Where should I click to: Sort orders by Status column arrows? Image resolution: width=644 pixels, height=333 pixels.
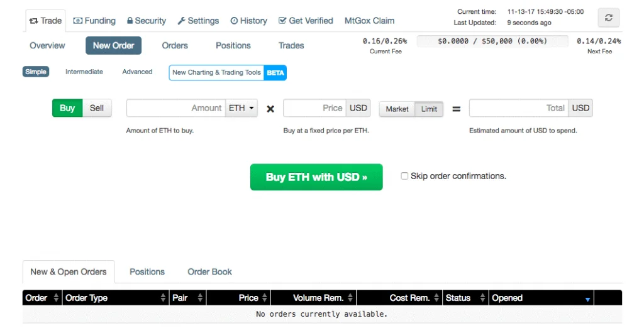point(482,298)
